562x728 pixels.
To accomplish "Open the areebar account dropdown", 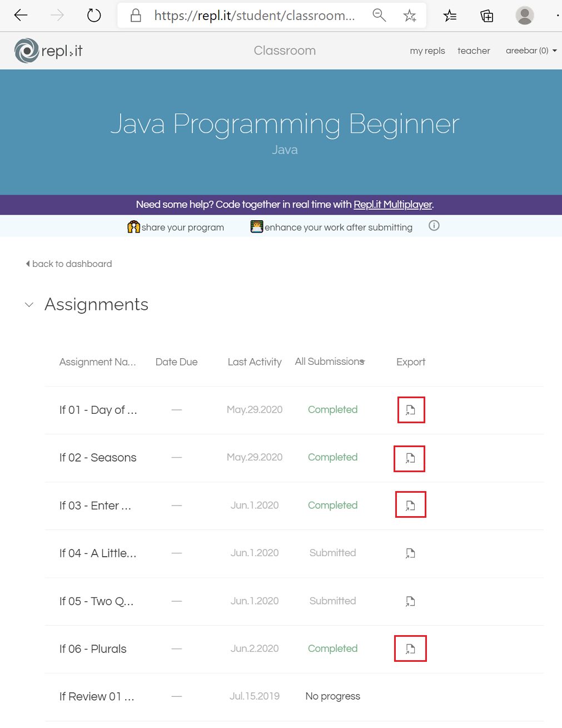I will [x=531, y=51].
